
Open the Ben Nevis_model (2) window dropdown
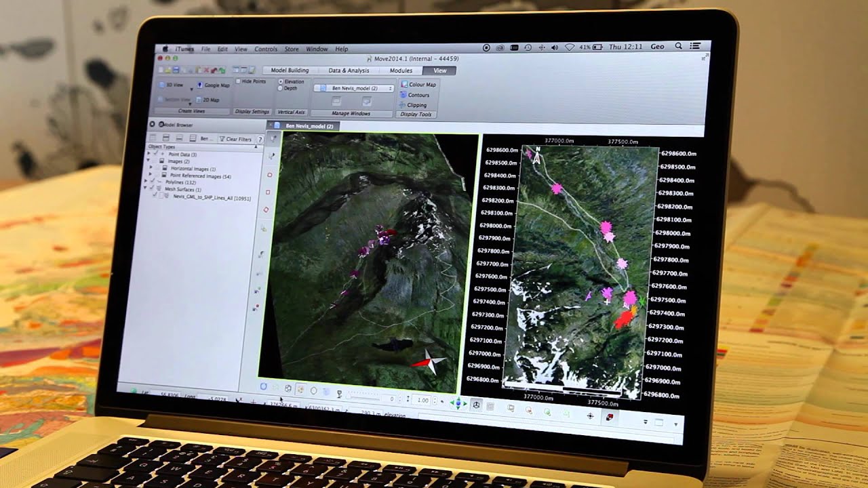coord(353,88)
